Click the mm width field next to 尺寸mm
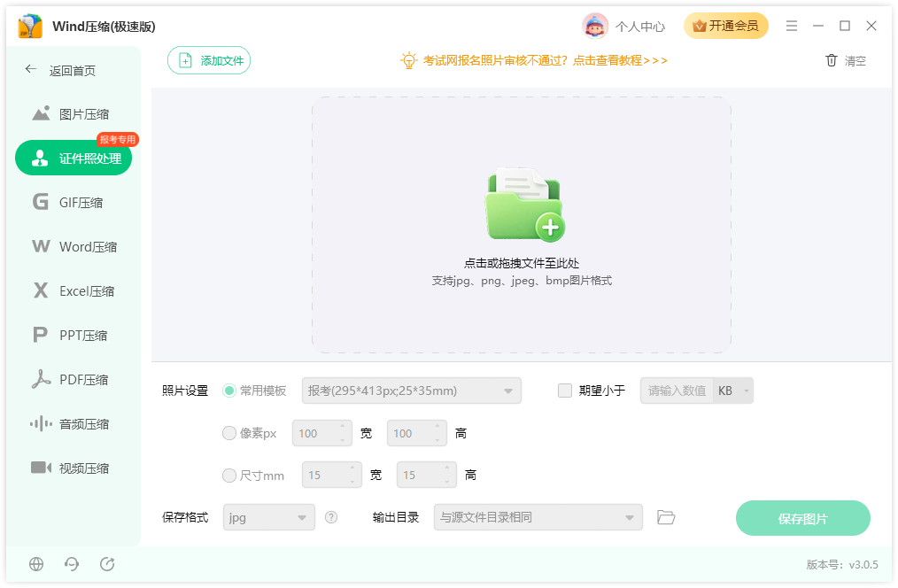Viewport: 898px width, 588px height. pos(331,476)
